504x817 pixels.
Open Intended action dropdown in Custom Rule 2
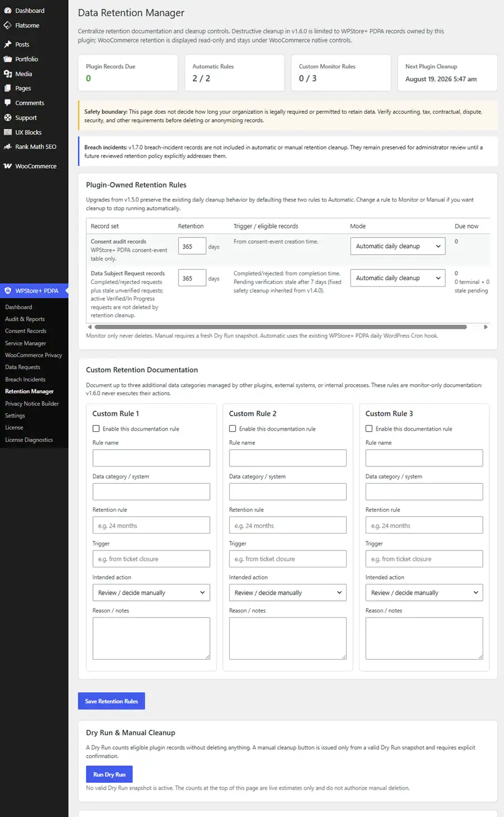(288, 592)
